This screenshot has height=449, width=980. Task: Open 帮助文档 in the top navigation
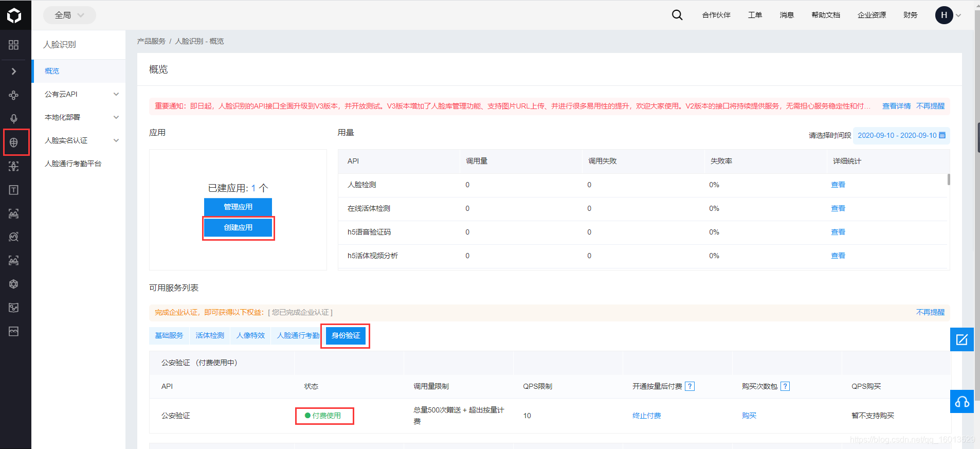[x=826, y=15]
